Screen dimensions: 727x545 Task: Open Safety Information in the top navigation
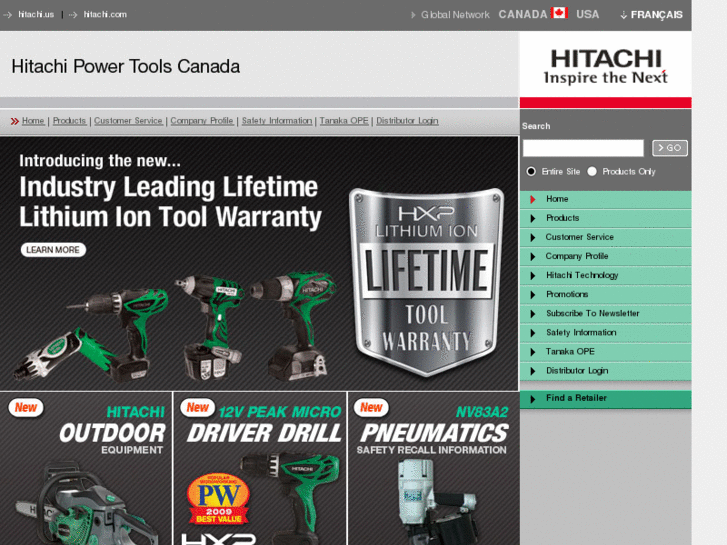[277, 121]
